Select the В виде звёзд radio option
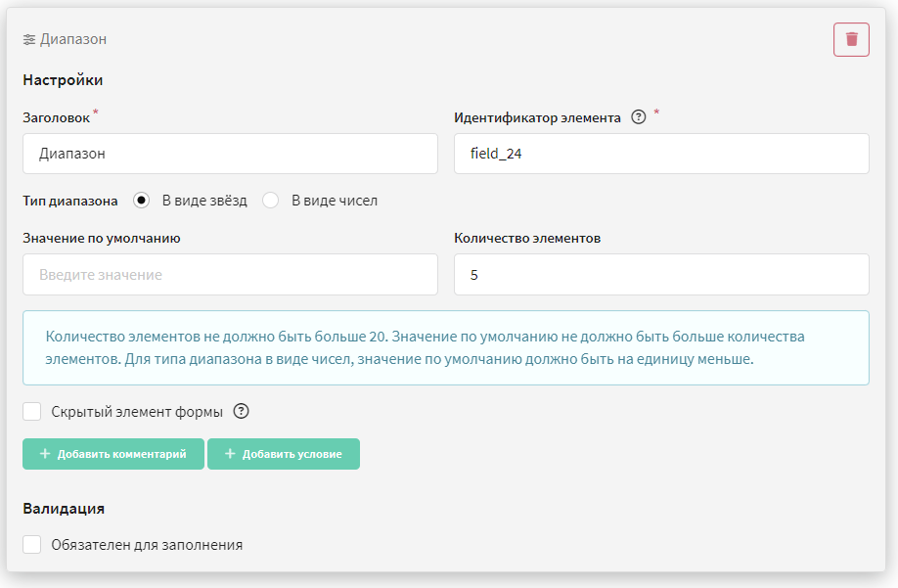The height and width of the screenshot is (588, 898). 142,201
